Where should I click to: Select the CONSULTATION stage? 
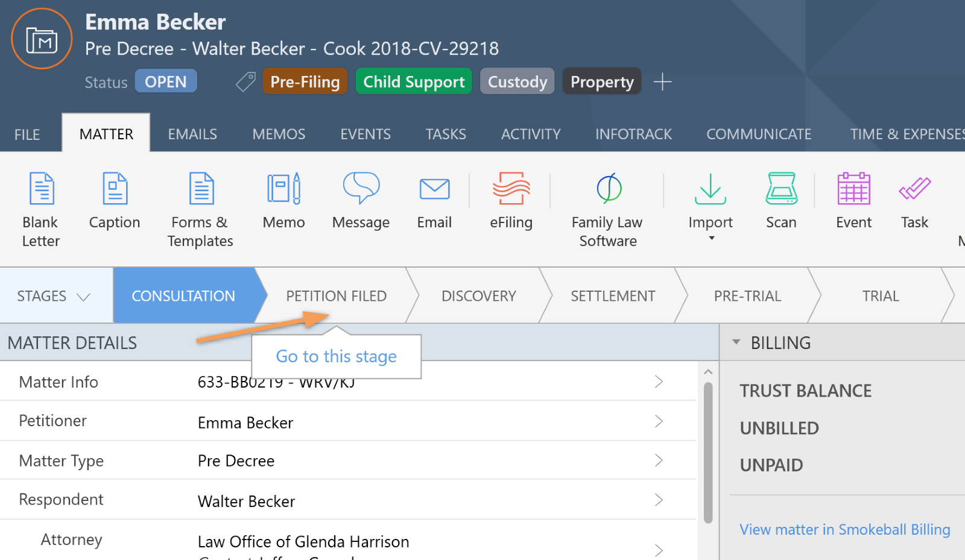tap(183, 296)
